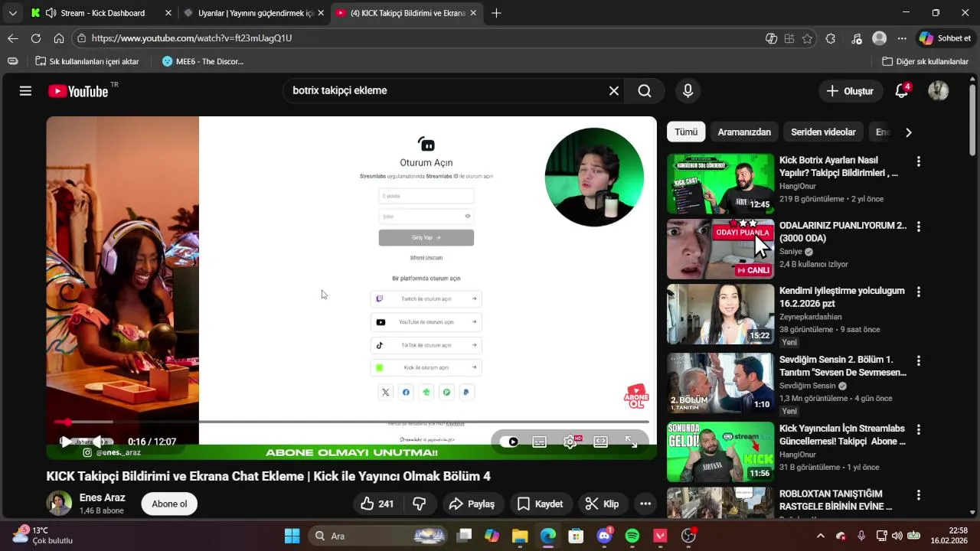This screenshot has width=980, height=551.
Task: Open options for Streamlabs Güncellemesi video
Action: click(x=918, y=429)
